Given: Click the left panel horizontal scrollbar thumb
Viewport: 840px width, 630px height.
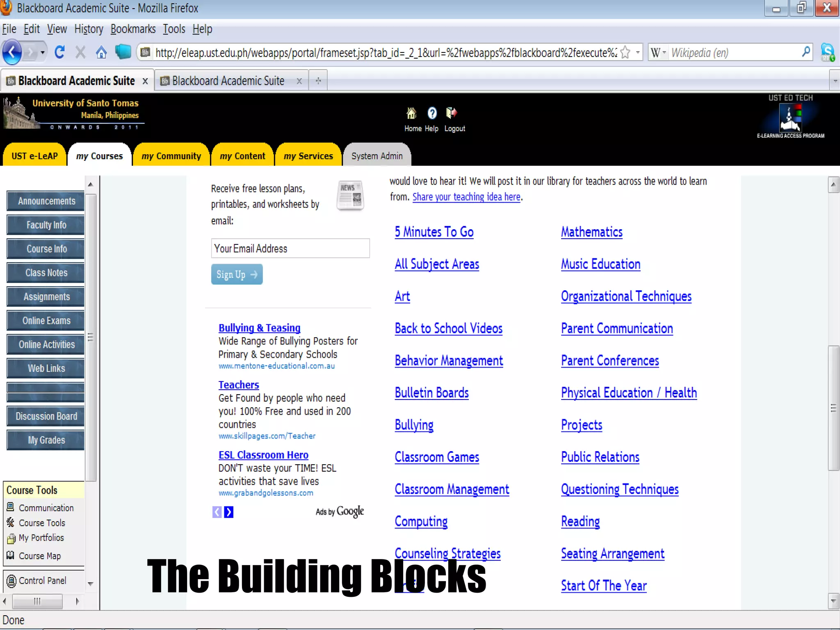Looking at the screenshot, I should (x=37, y=602).
